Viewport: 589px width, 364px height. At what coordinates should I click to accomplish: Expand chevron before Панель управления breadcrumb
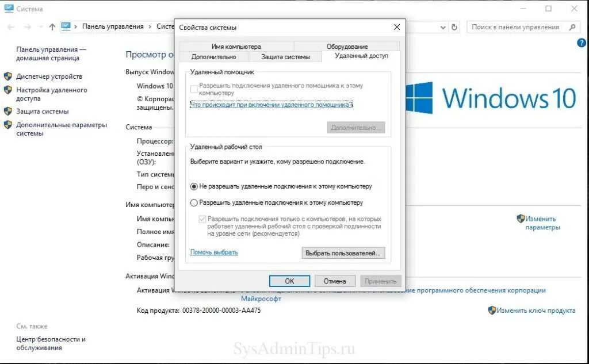(76, 26)
